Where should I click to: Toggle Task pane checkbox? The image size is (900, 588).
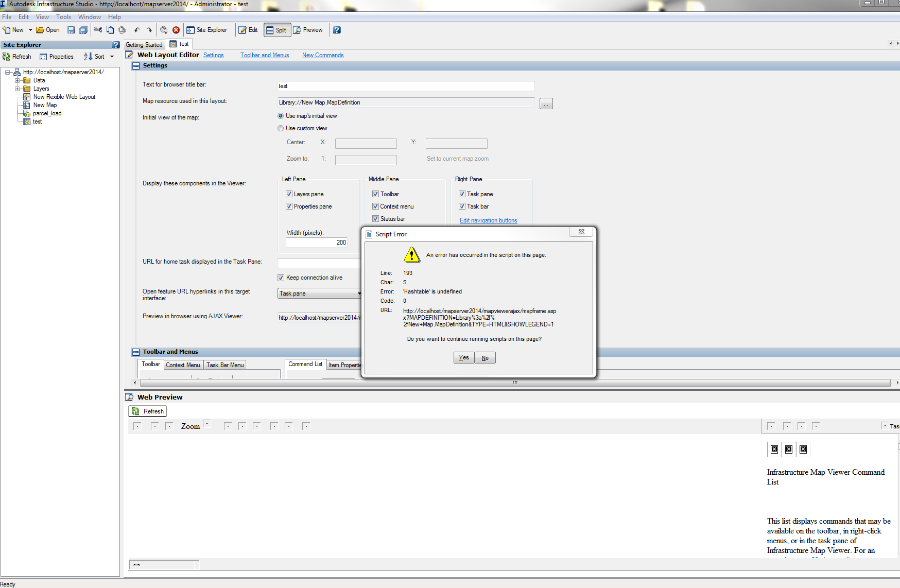point(462,194)
